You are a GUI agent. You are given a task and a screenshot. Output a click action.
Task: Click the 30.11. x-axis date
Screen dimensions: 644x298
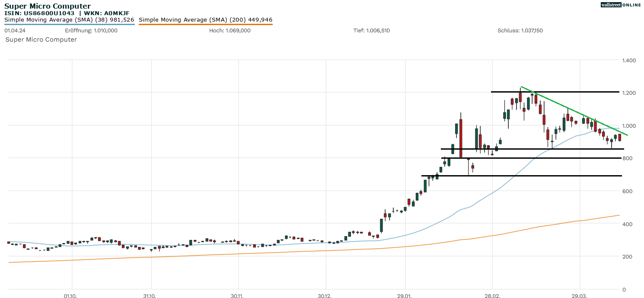click(238, 296)
